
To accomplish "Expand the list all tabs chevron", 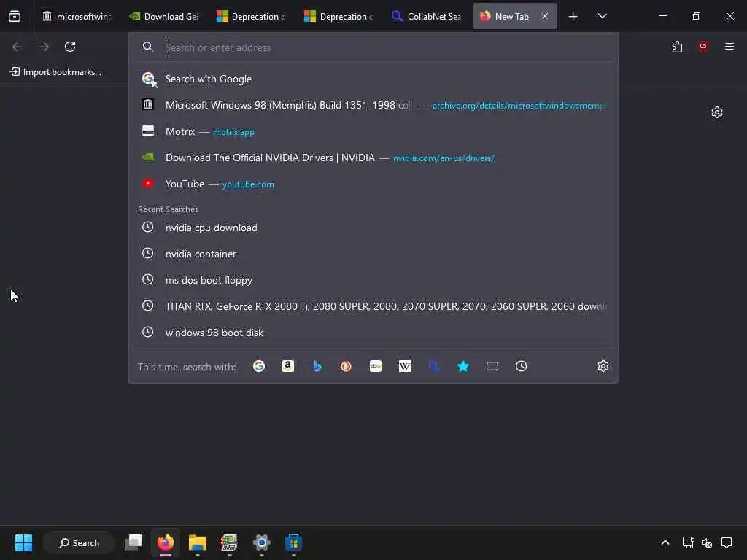I will coord(602,16).
